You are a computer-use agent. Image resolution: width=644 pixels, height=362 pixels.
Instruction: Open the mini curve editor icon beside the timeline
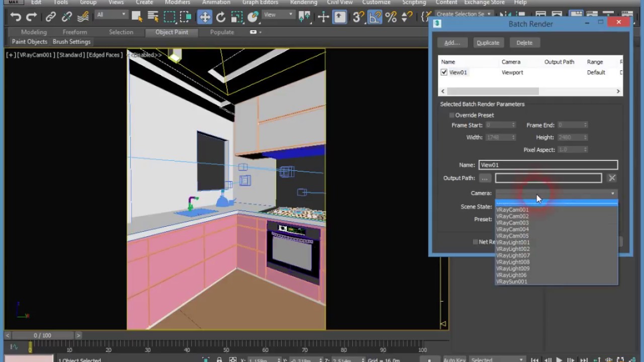[x=14, y=347]
